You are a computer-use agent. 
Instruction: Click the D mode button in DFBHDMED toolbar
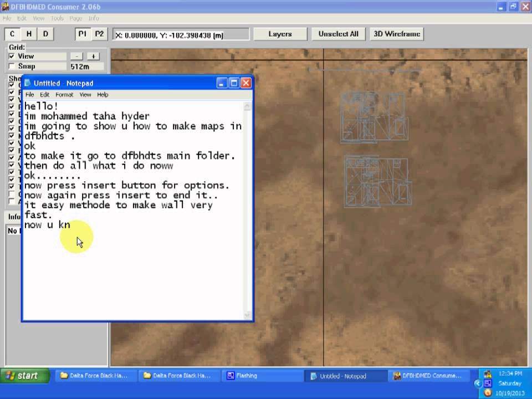point(45,34)
